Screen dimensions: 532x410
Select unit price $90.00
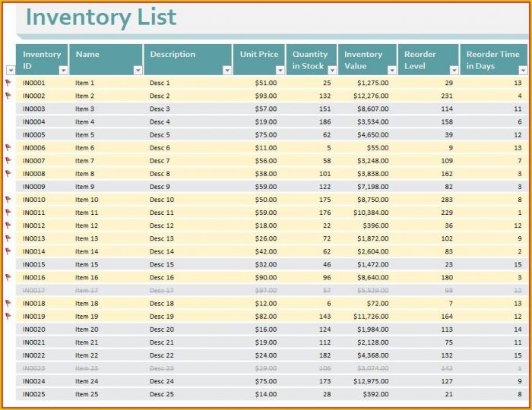266,278
